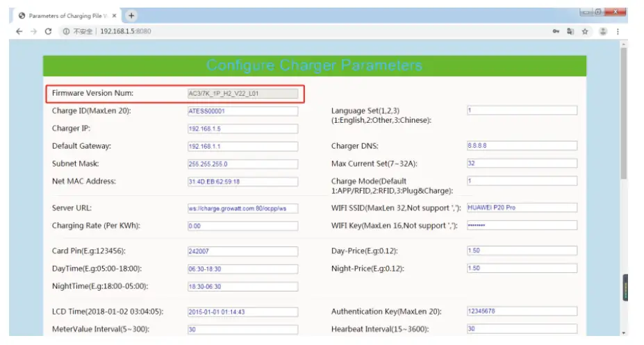Screen dimensions: 644x345
Task: Click the Charger DNS field 8.8.8.8
Action: click(522, 146)
